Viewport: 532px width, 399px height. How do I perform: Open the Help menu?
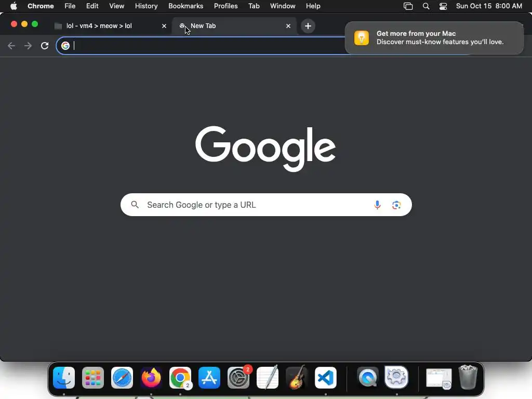[313, 6]
